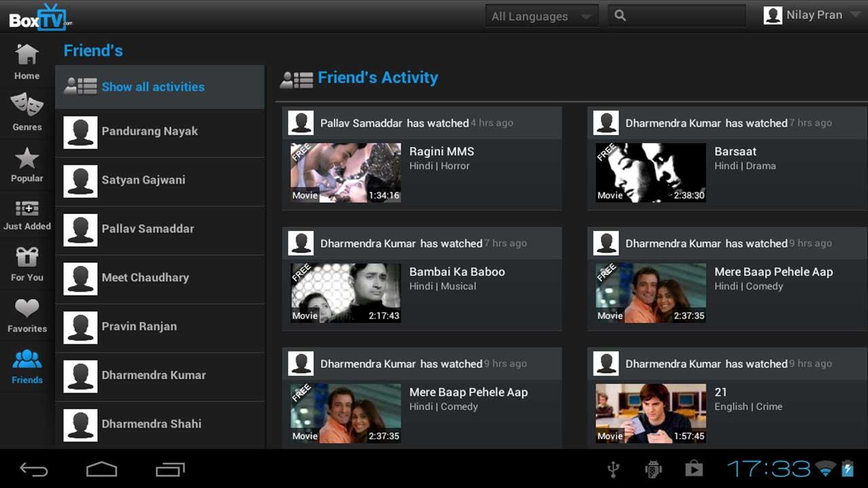This screenshot has height=488, width=868.
Task: Click Pallav Samaddar has watched text
Action: click(395, 123)
